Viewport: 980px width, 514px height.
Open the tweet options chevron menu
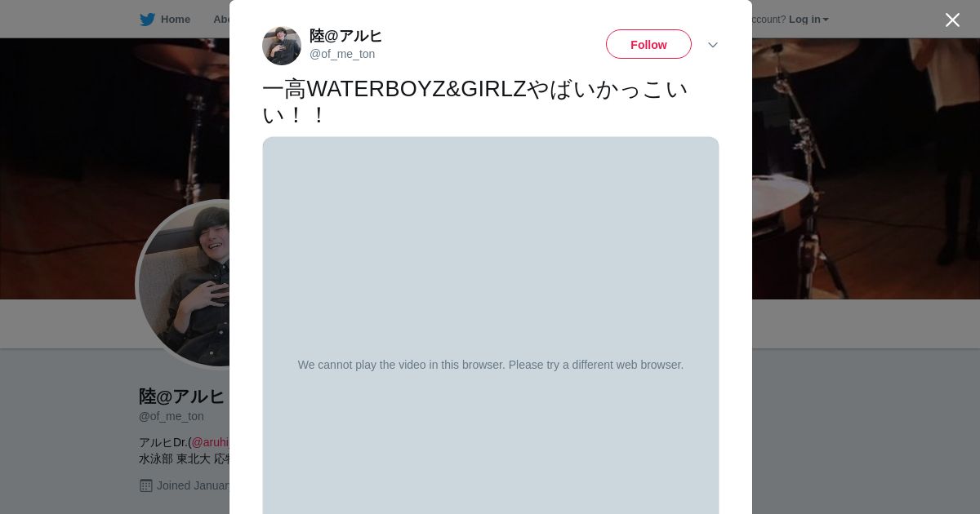(712, 45)
